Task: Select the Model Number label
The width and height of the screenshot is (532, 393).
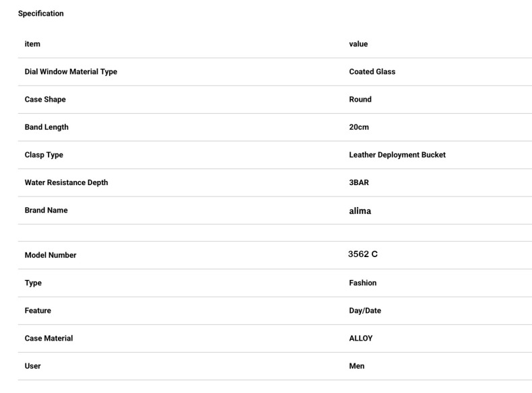Action: (51, 255)
